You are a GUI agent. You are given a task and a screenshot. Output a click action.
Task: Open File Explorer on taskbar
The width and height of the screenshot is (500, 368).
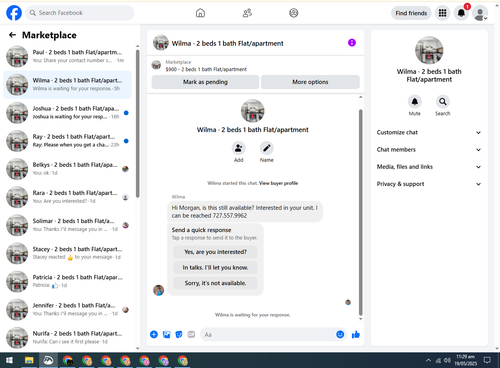pos(29,360)
